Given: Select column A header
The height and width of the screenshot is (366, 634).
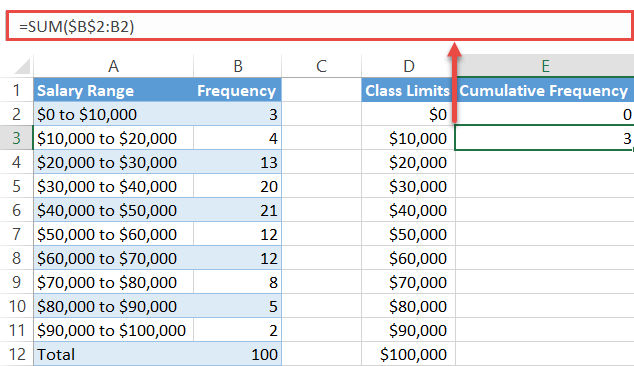Looking at the screenshot, I should coord(114,66).
